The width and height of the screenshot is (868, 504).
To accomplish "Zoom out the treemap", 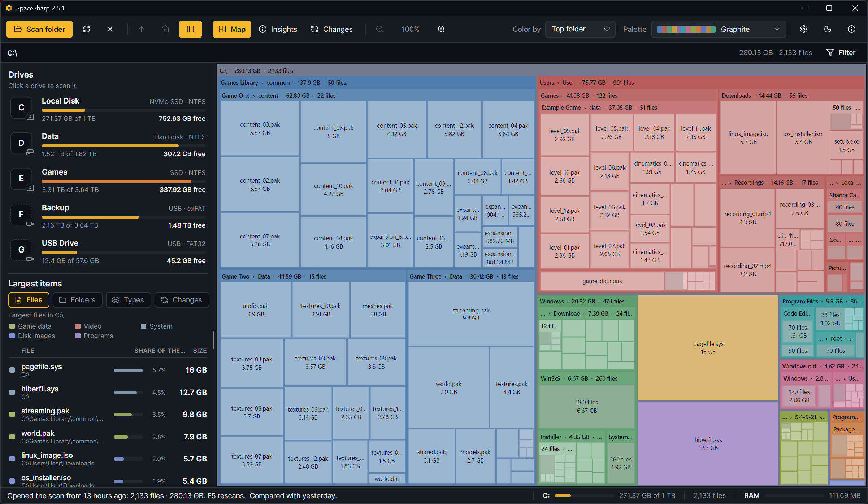I will click(x=379, y=29).
